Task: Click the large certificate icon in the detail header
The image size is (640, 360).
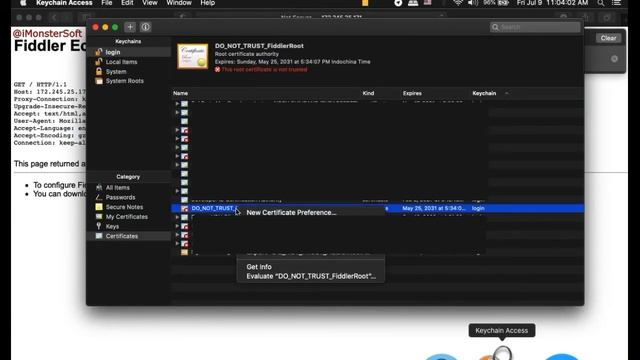Action: [192, 56]
